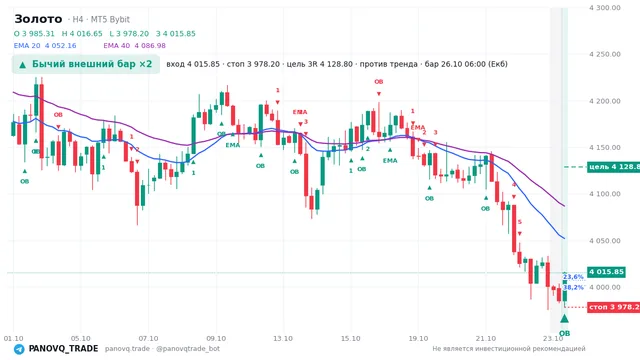Click the 13.10 date axis label

click(x=283, y=338)
